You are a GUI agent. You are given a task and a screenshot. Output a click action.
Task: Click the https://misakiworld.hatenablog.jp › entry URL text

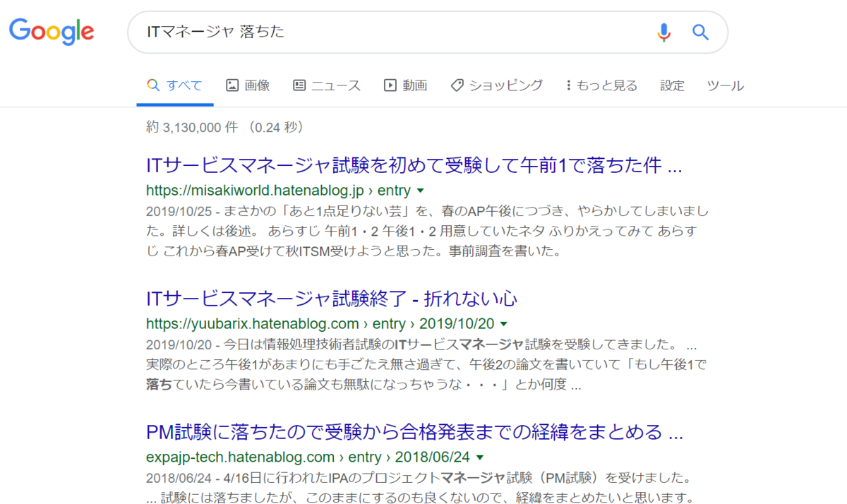pyautogui.click(x=278, y=191)
